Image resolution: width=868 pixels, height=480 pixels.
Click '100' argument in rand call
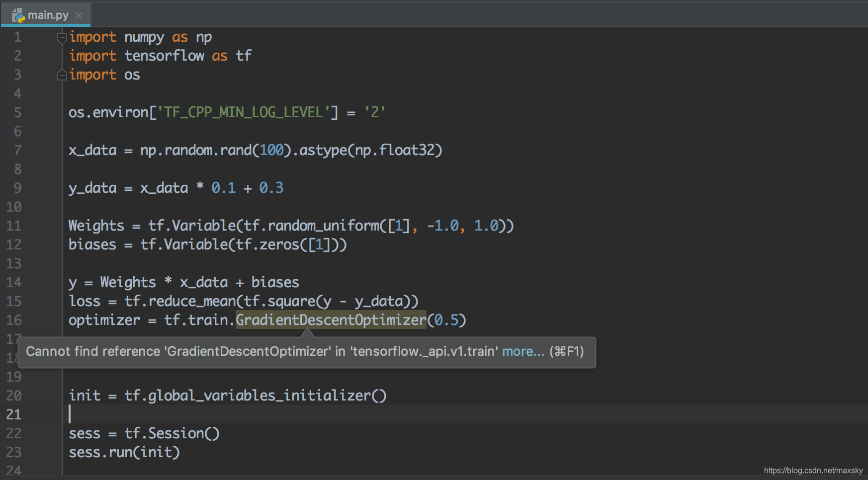click(x=271, y=151)
